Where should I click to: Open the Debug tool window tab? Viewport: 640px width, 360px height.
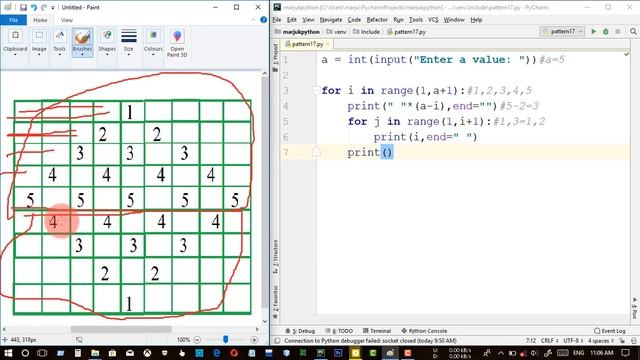coord(300,331)
